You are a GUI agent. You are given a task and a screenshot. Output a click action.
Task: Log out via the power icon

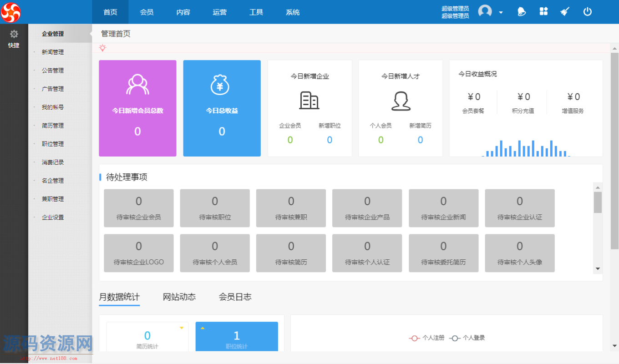coord(587,11)
